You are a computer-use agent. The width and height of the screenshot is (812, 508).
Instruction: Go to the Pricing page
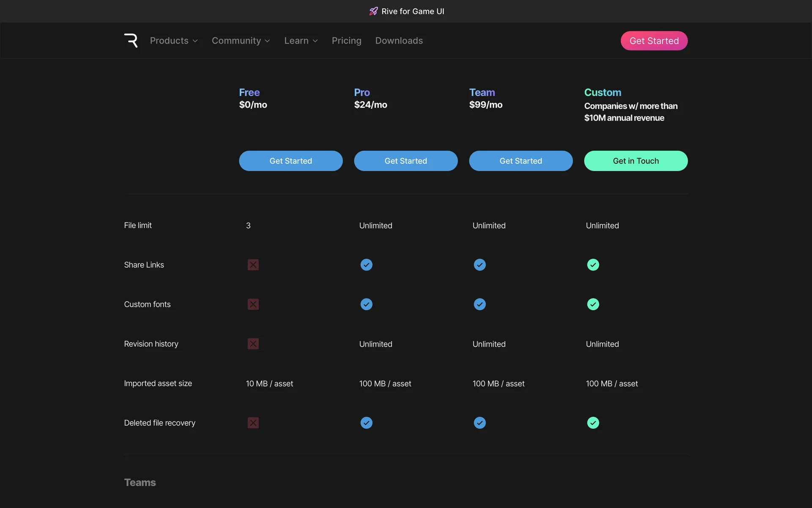346,41
